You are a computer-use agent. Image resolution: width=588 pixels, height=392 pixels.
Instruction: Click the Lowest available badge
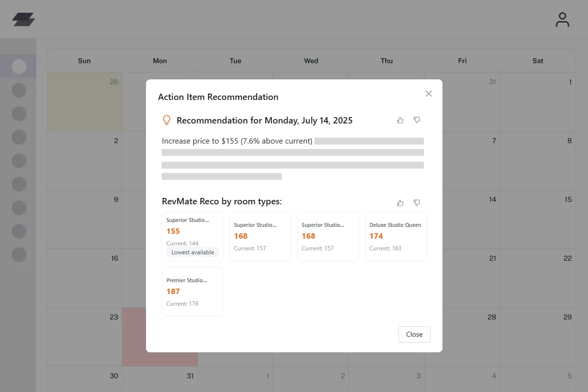[193, 252]
